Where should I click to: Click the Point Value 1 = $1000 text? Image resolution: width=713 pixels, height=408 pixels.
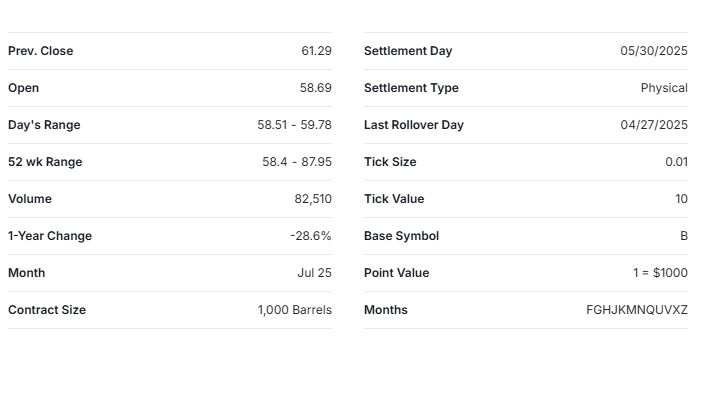pos(660,273)
